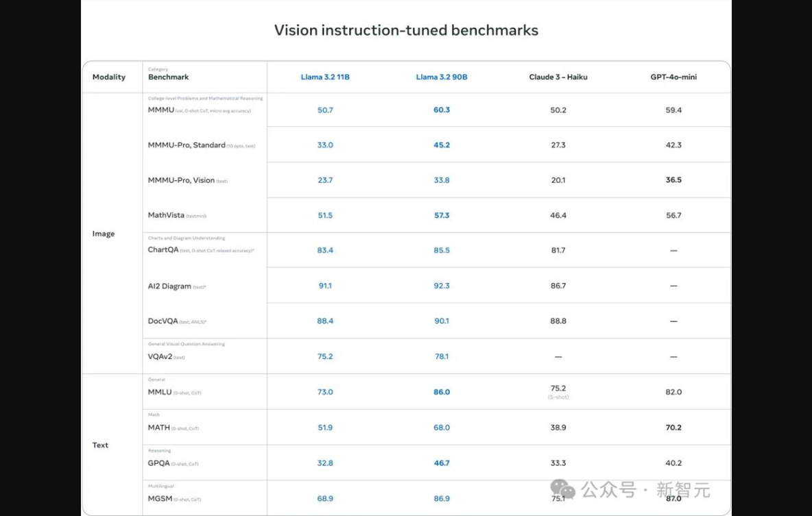Viewport: 812px width, 516px height.
Task: Click the Image modality cell
Action: (x=104, y=234)
